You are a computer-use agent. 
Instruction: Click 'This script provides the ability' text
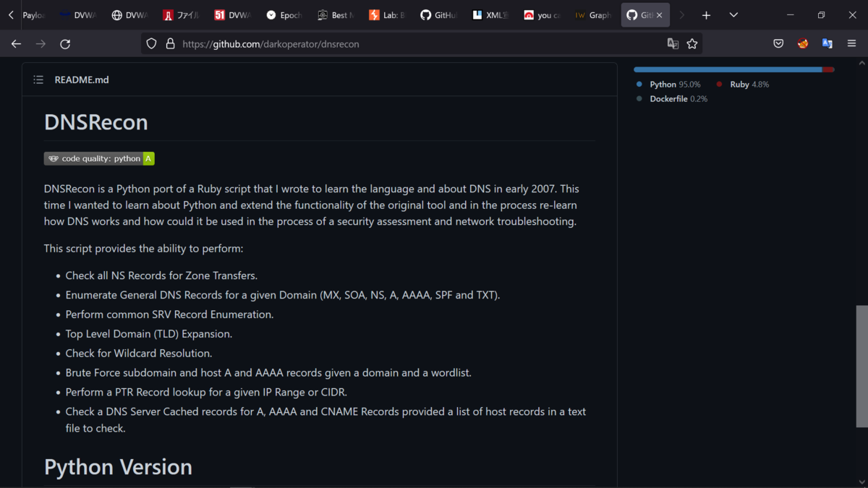143,249
